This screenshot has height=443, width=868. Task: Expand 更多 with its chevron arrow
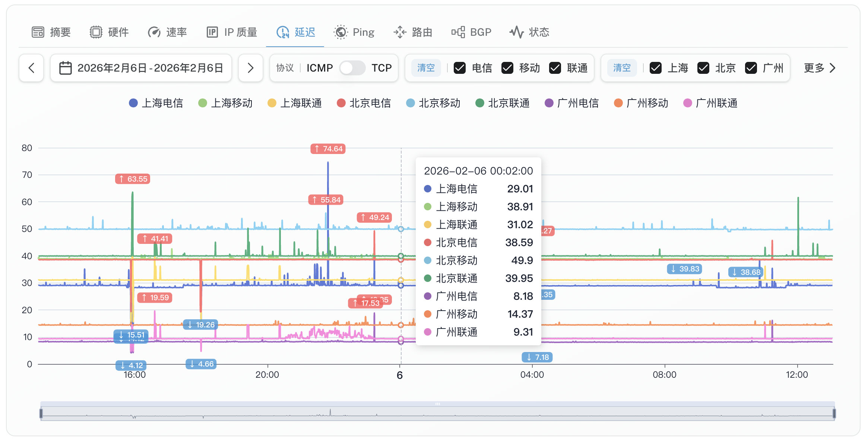(x=833, y=68)
